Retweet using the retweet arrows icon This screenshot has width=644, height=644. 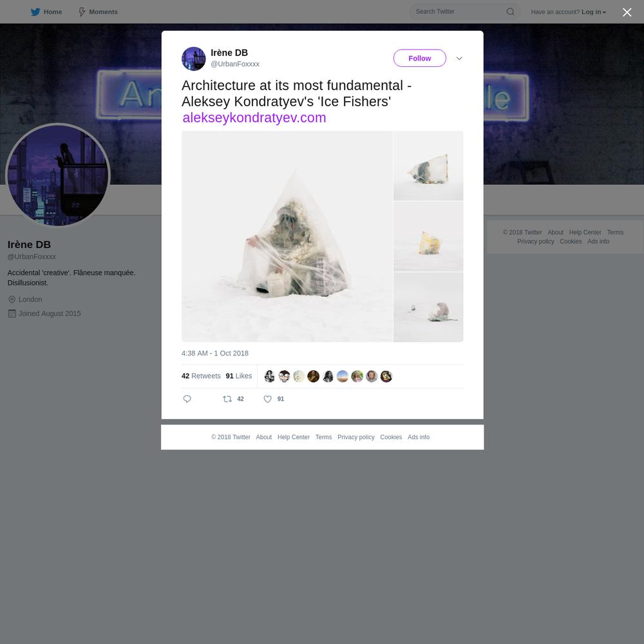click(227, 399)
